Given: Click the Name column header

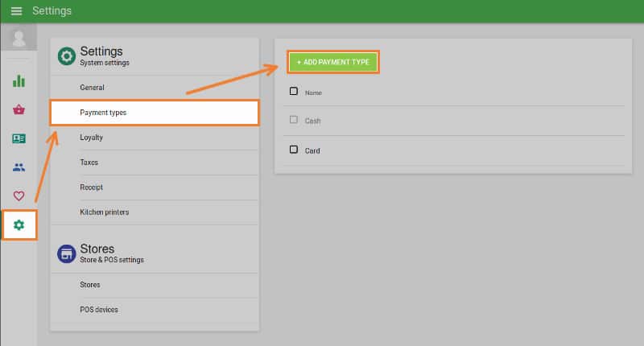Looking at the screenshot, I should tap(313, 93).
